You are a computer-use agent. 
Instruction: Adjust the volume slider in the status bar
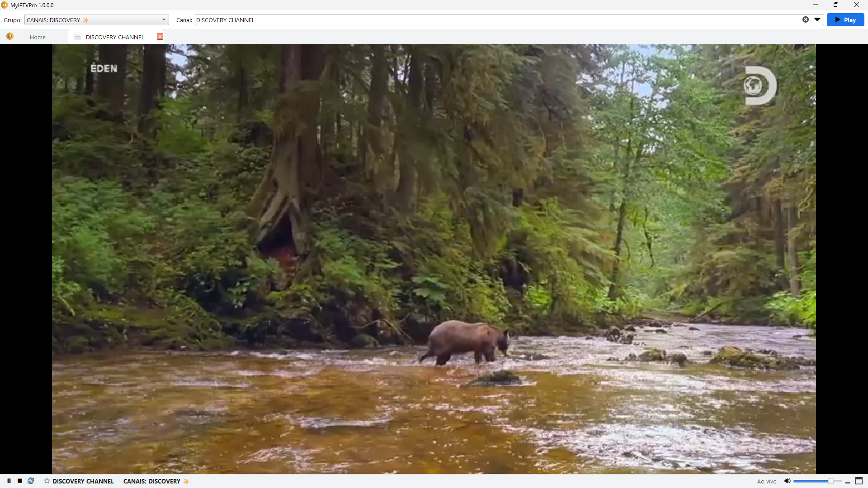point(817,481)
